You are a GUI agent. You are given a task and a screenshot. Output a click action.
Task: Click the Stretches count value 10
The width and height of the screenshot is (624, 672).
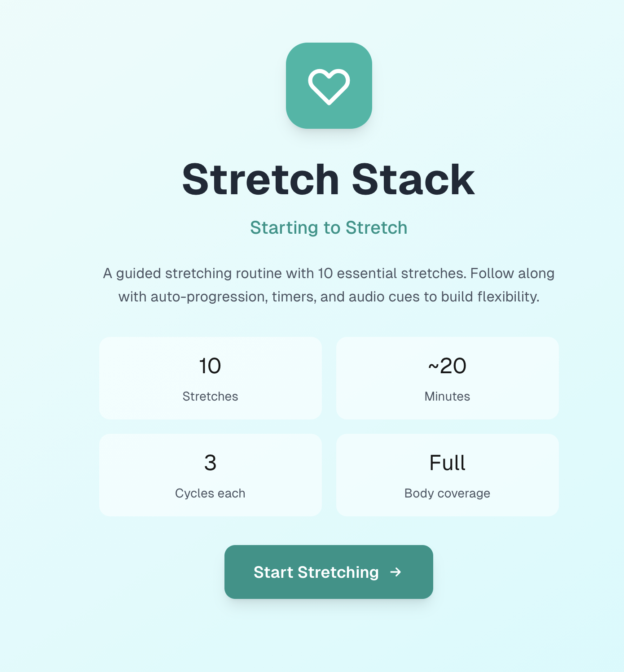tap(210, 366)
